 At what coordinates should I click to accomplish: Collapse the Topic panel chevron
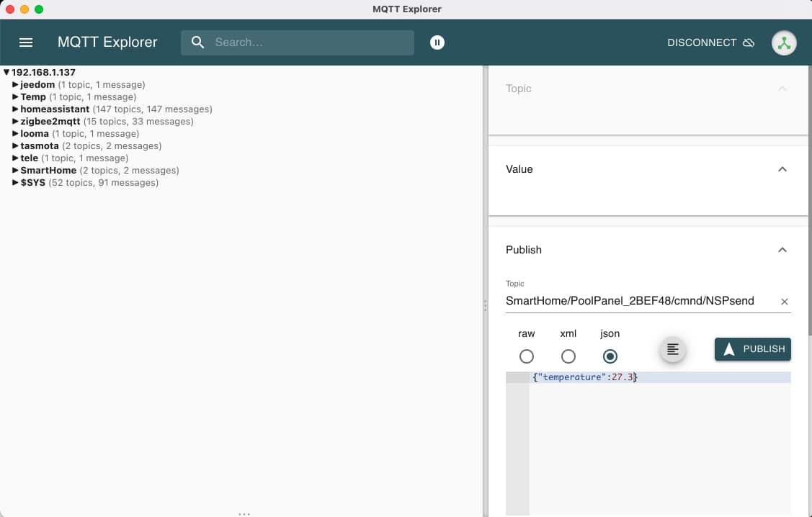click(782, 89)
